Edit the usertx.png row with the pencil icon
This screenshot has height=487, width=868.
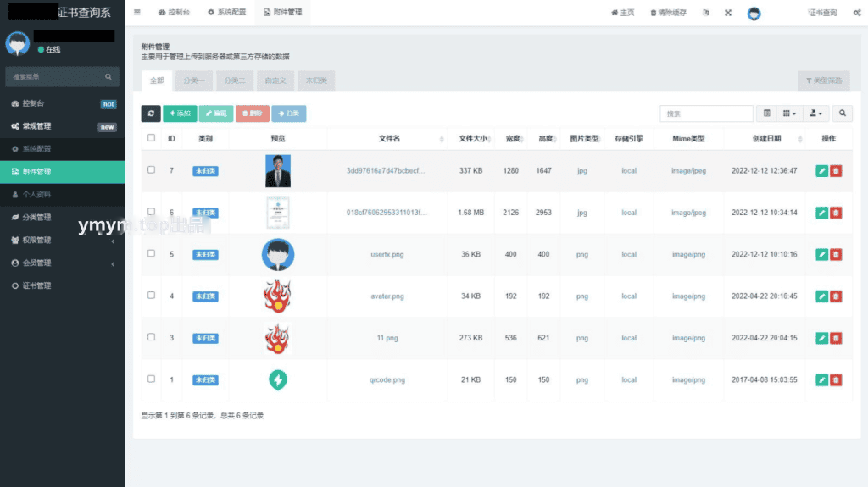821,255
